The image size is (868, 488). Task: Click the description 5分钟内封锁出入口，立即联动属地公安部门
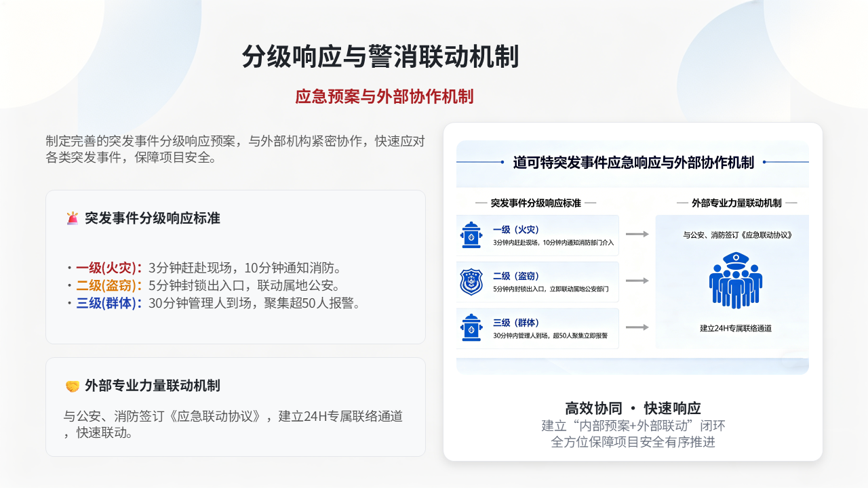pyautogui.click(x=551, y=289)
